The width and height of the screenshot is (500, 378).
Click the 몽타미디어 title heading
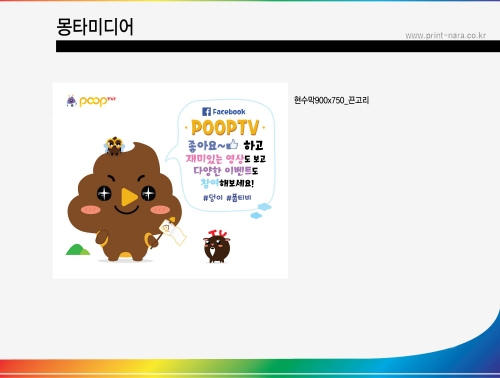pos(95,27)
